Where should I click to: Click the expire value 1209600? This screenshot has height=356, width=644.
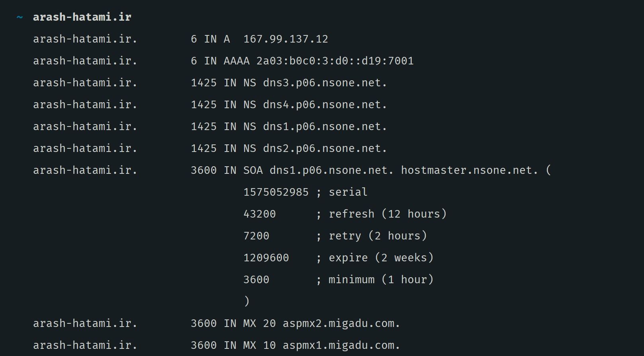(266, 258)
